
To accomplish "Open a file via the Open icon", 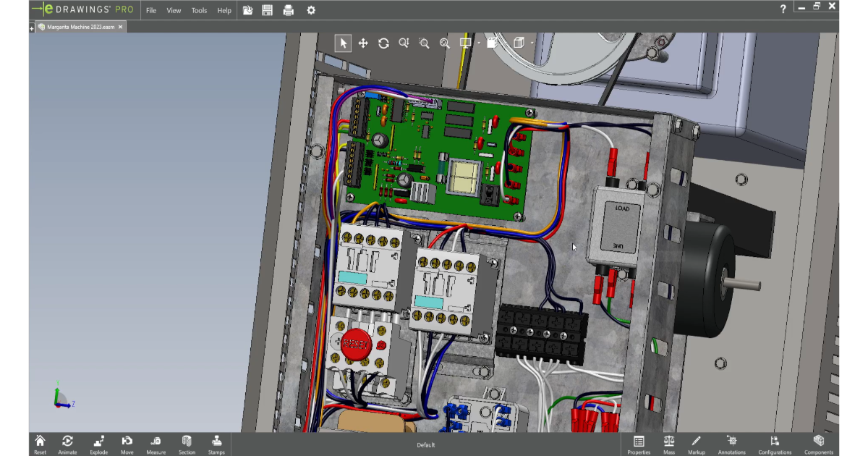I will coord(247,10).
